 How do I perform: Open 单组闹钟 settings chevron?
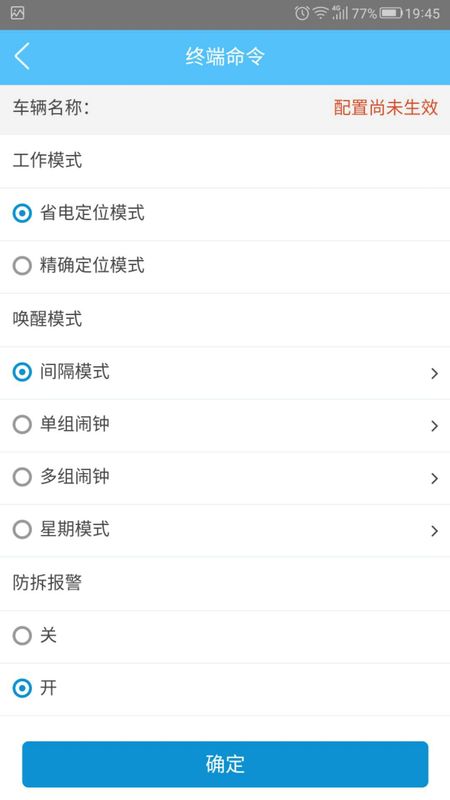pos(434,426)
